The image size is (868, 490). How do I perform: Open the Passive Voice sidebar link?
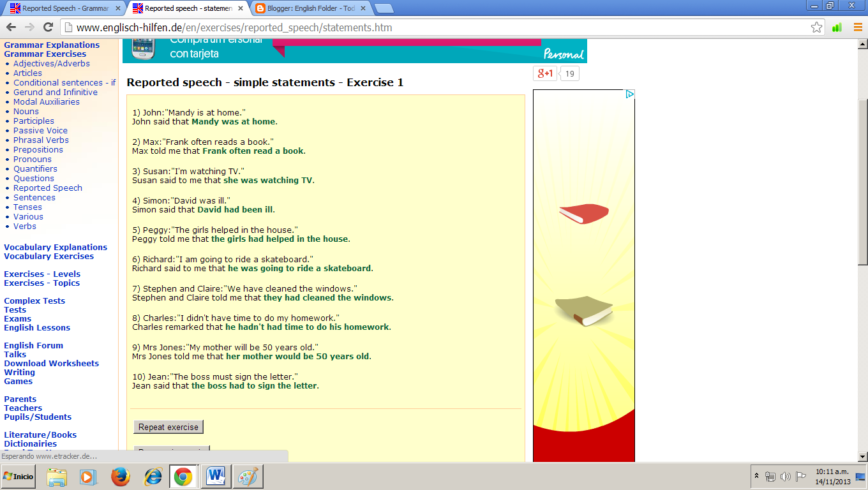point(40,130)
